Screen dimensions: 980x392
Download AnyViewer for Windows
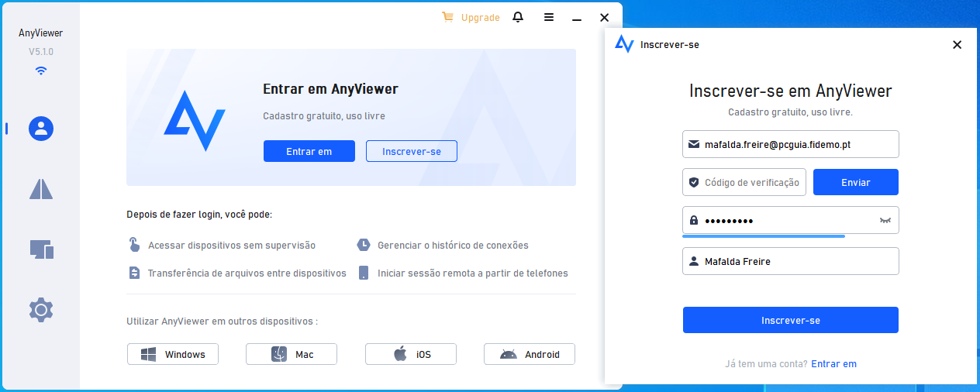[x=173, y=354]
